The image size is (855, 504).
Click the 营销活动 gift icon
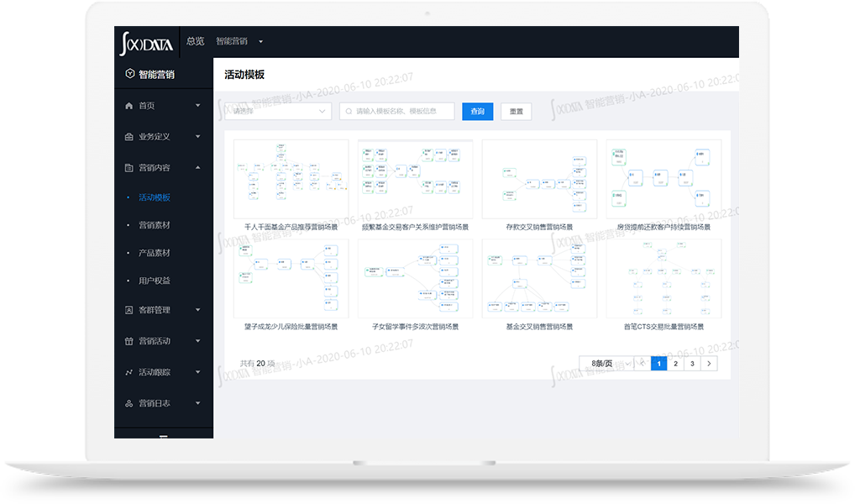[x=129, y=341]
